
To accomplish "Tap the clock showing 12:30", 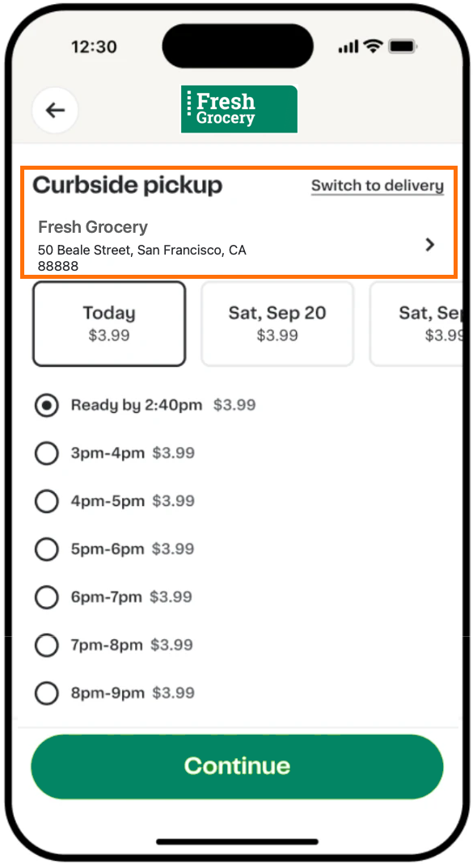I will click(94, 46).
